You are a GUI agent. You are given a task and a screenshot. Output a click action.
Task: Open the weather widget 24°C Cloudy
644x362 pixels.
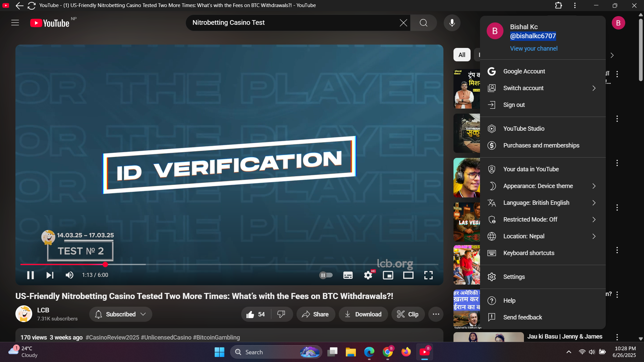tap(23, 352)
